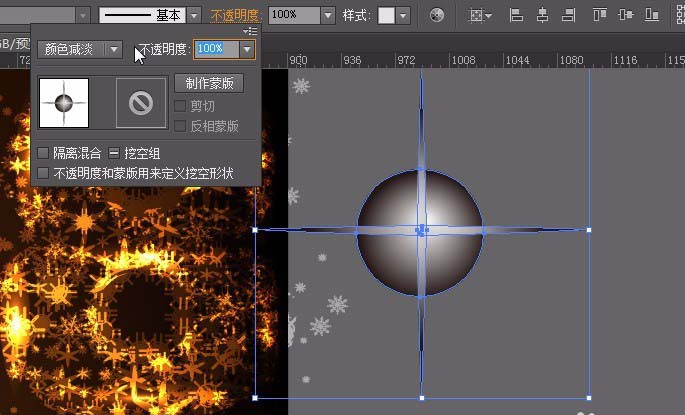Image resolution: width=685 pixels, height=415 pixels.
Task: Click the horizontal align right icon
Action: tap(568, 15)
